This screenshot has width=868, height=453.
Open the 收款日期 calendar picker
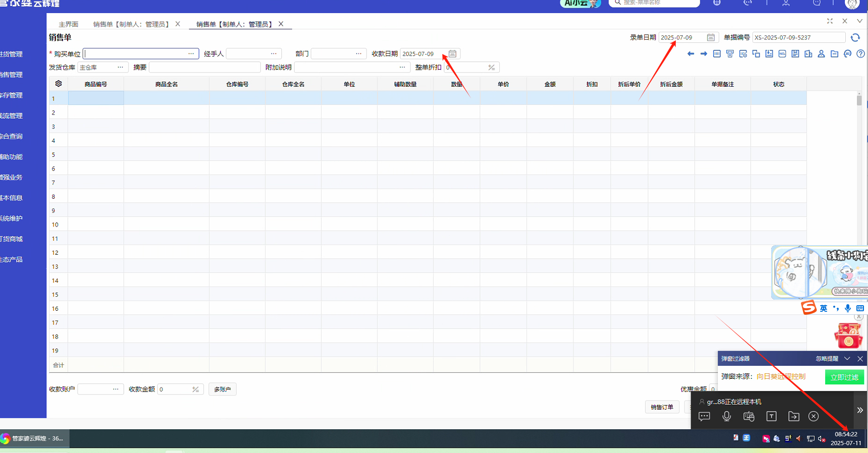(452, 53)
